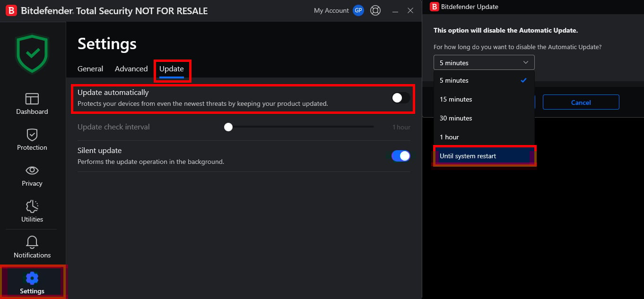Click the Update check interval label

coord(113,127)
